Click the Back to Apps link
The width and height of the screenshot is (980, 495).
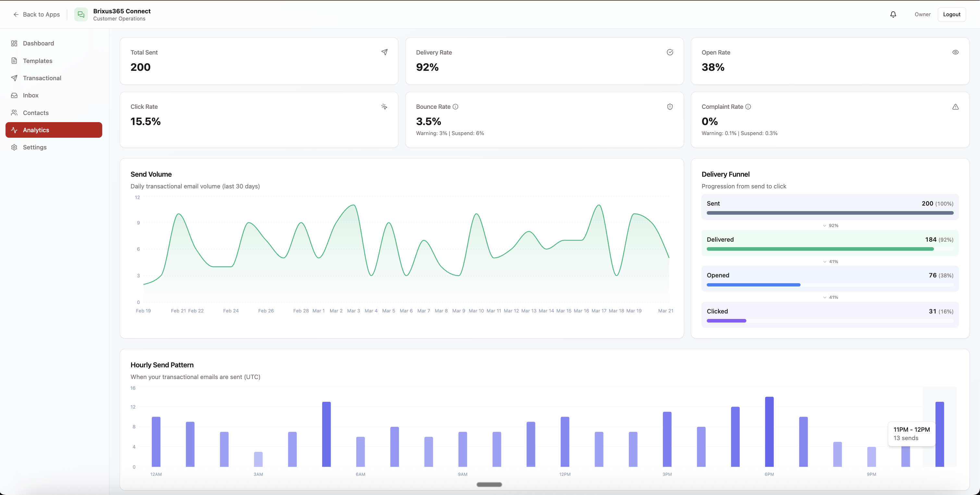pyautogui.click(x=37, y=15)
